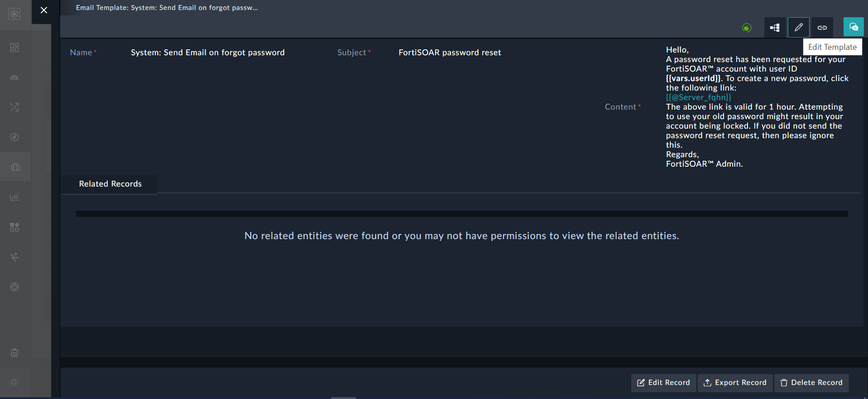The image size is (868, 399).
Task: Click the 'Content' field label
Action: pos(621,107)
